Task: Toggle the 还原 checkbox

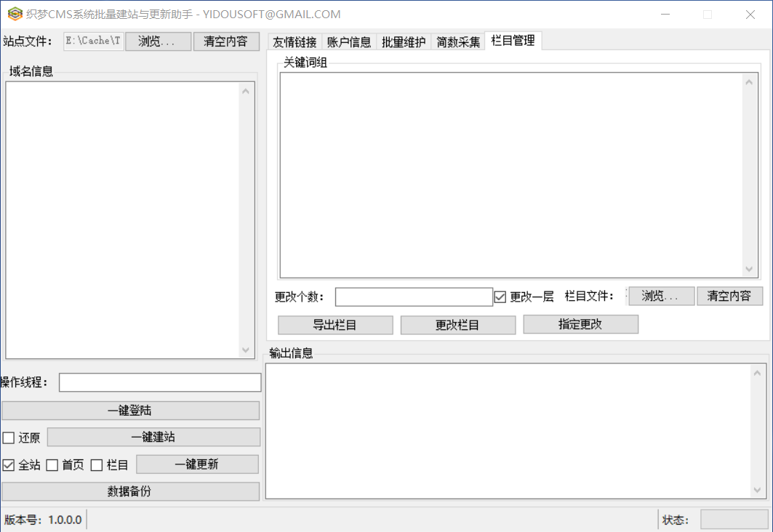Action: [9, 438]
